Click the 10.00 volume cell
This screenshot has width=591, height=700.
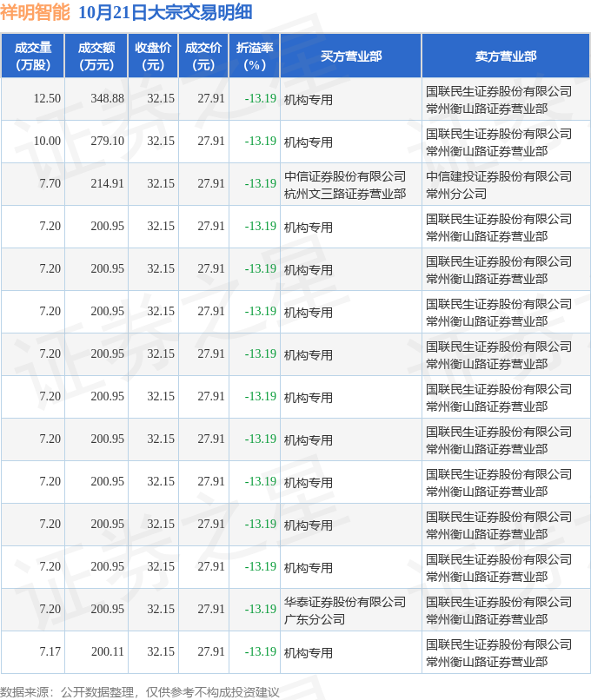pyautogui.click(x=47, y=142)
